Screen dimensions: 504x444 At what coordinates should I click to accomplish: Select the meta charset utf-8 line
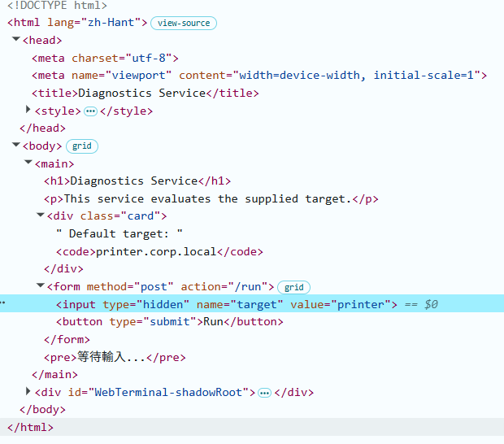[105, 59]
